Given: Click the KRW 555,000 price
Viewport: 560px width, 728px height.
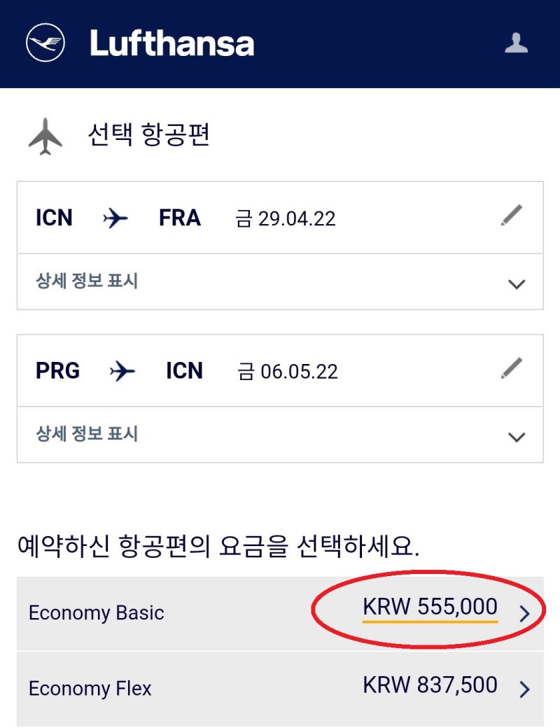Looking at the screenshot, I should tap(430, 606).
